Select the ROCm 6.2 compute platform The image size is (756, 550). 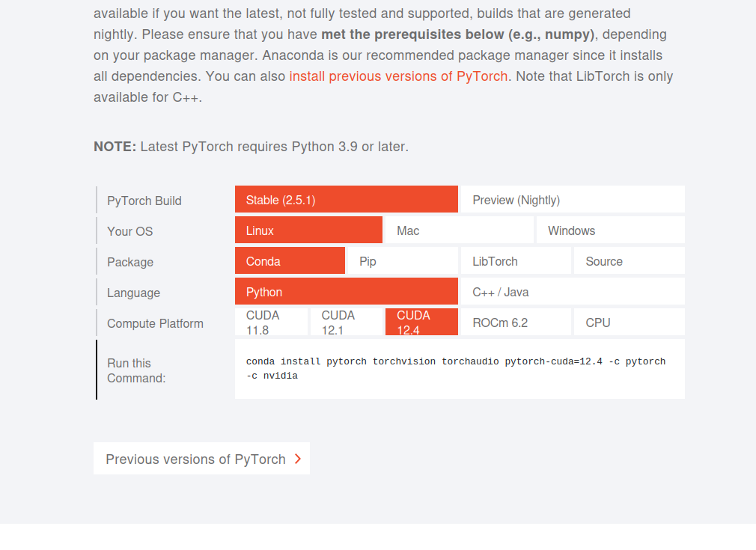pos(516,322)
